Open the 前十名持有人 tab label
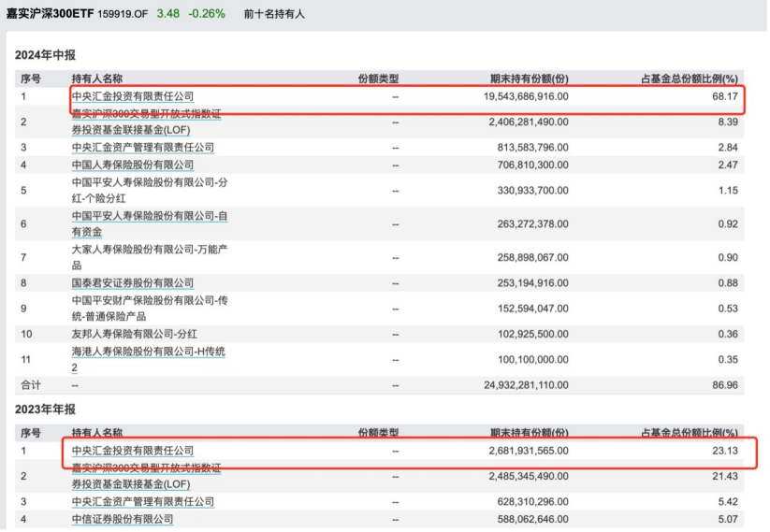Viewport: 770px width, 532px height. [x=274, y=14]
